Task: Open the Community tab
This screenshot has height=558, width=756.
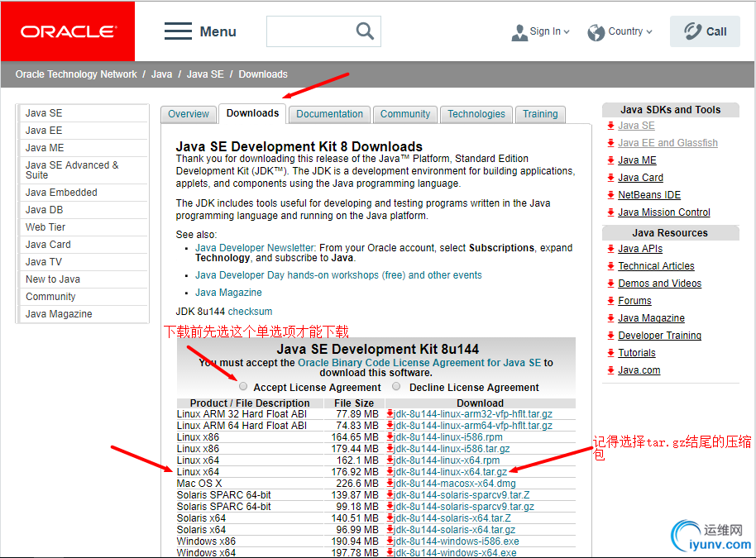Action: click(405, 114)
